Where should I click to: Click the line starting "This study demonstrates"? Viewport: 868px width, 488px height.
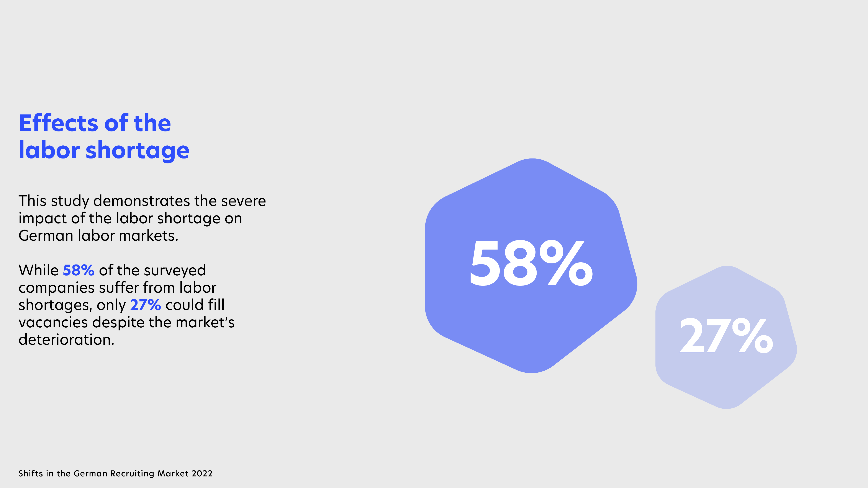pos(142,201)
